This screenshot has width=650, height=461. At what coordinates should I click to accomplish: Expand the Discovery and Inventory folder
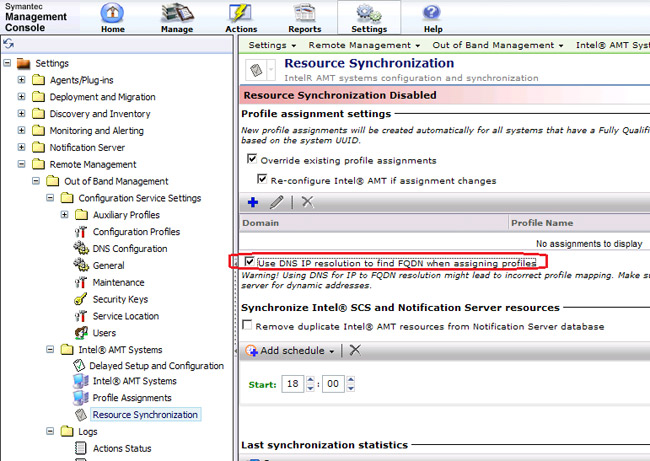tap(22, 113)
